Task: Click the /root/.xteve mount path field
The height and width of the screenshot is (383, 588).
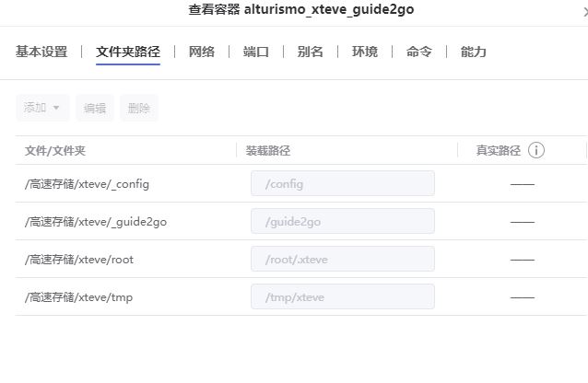Action: (x=342, y=259)
